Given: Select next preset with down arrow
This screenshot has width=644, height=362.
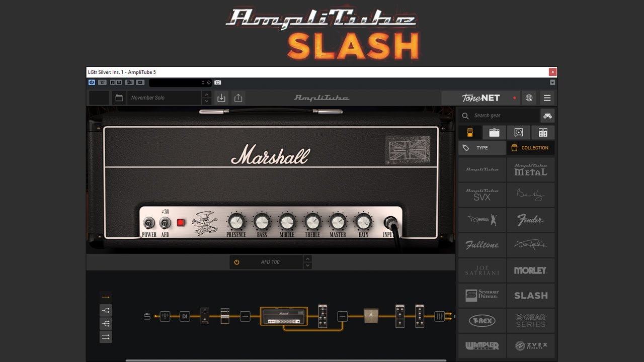Looking at the screenshot, I should (x=206, y=101).
